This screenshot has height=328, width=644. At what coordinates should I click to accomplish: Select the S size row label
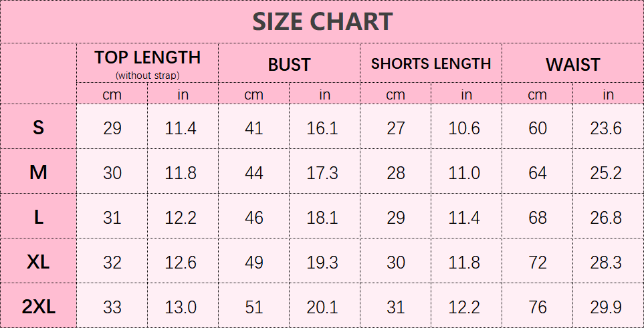click(38, 128)
